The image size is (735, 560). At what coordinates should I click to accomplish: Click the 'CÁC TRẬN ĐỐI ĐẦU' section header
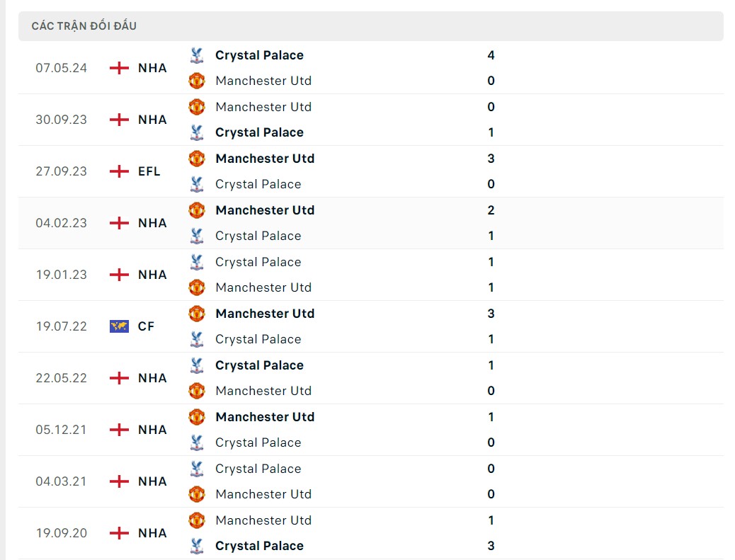[84, 26]
